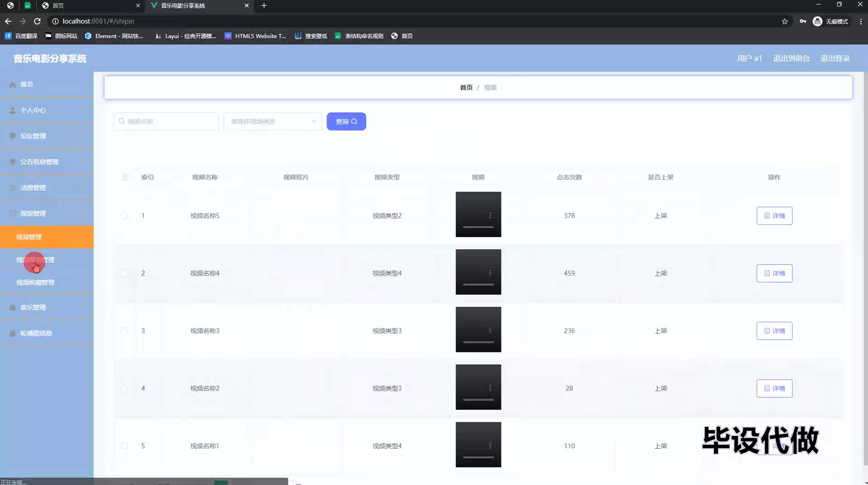Image resolution: width=868 pixels, height=485 pixels.
Task: Click the 查询 search button
Action: 346,121
